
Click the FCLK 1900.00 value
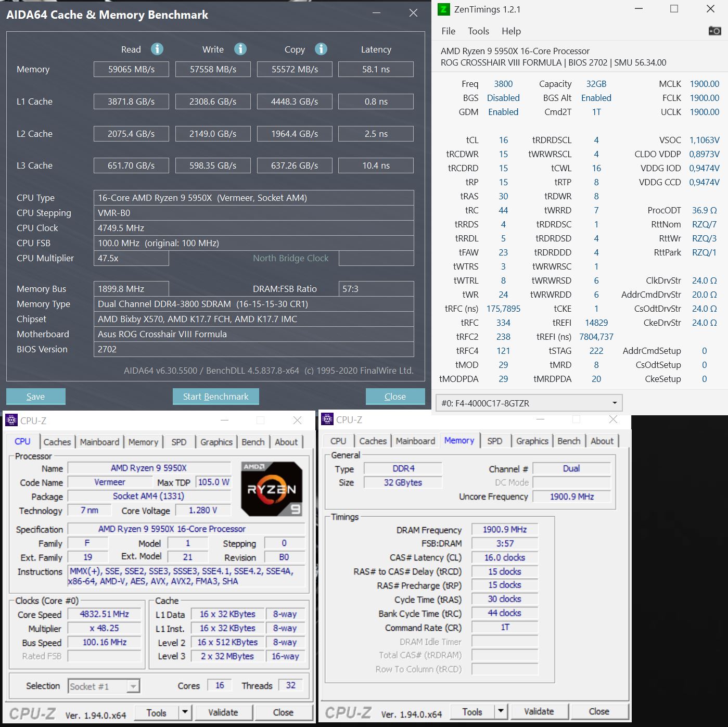[x=705, y=98]
